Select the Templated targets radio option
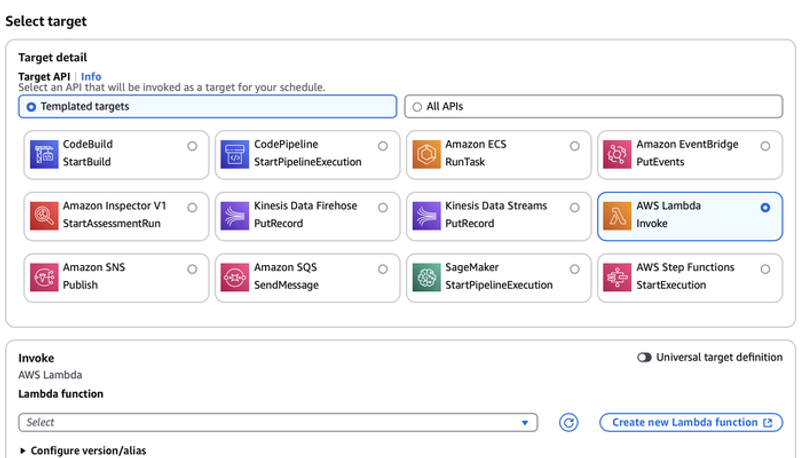The width and height of the screenshot is (800, 458). (x=31, y=107)
